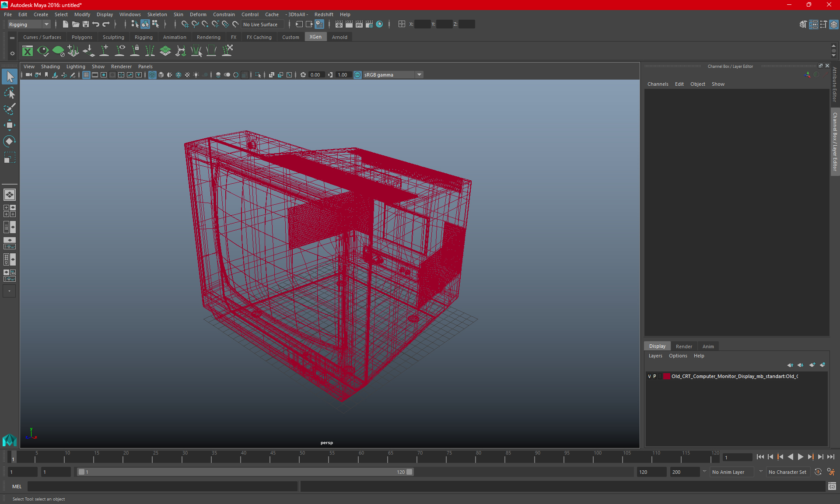Open the Render layer tab

coord(684,346)
